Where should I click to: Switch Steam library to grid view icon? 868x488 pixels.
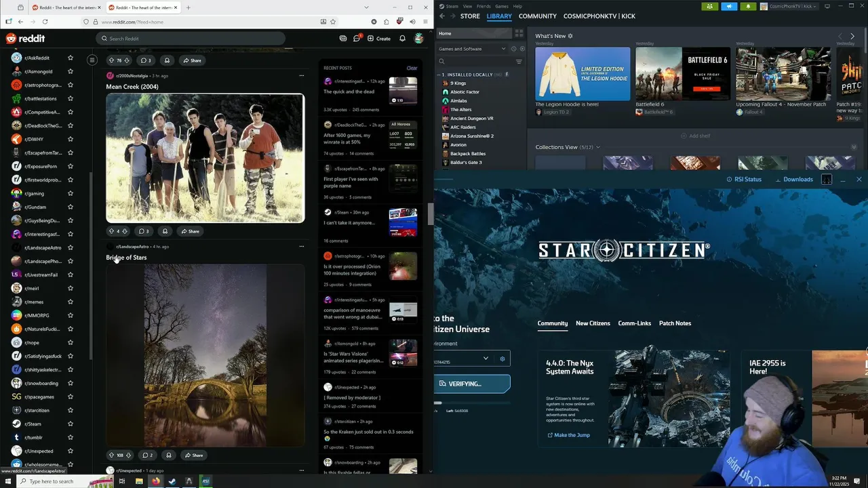point(519,33)
